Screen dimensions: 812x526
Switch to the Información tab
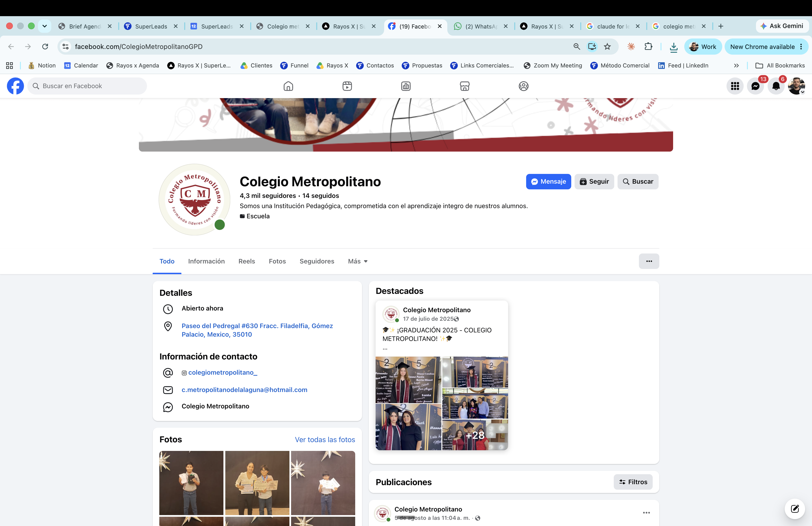[206, 261]
